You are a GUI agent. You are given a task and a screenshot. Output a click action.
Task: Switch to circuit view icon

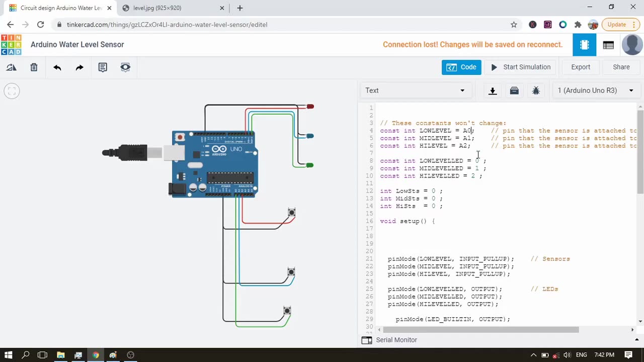pyautogui.click(x=584, y=45)
